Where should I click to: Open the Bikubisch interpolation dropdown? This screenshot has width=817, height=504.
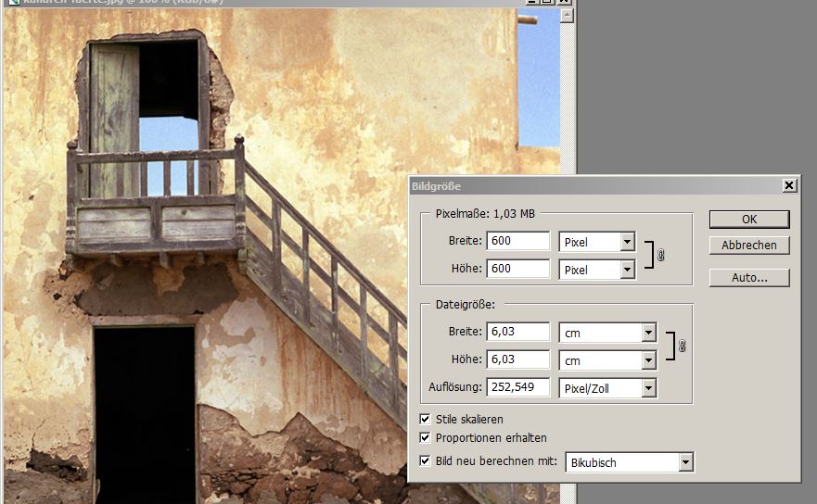[685, 461]
